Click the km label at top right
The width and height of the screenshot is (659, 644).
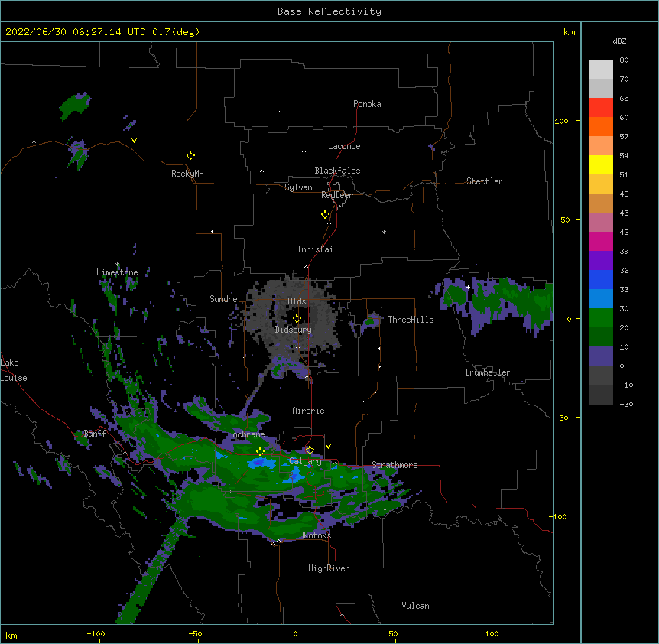(570, 32)
